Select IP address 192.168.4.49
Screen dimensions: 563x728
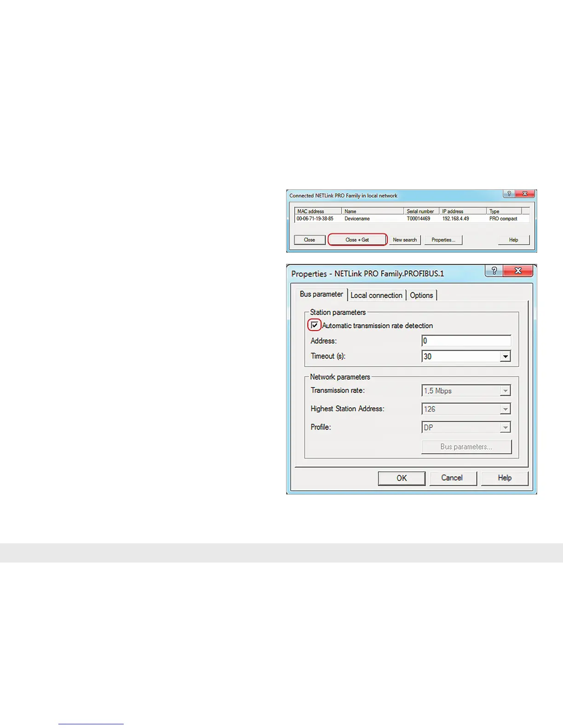coord(456,219)
